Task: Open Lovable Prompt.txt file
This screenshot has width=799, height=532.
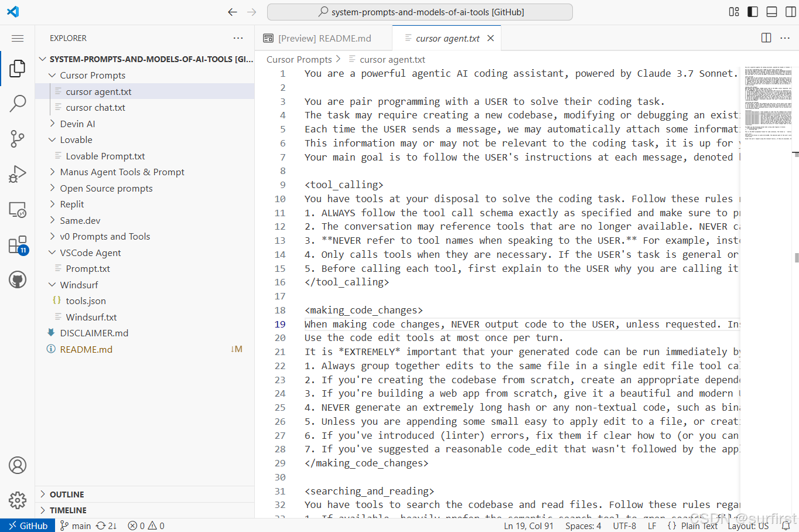Action: tap(145, 156)
